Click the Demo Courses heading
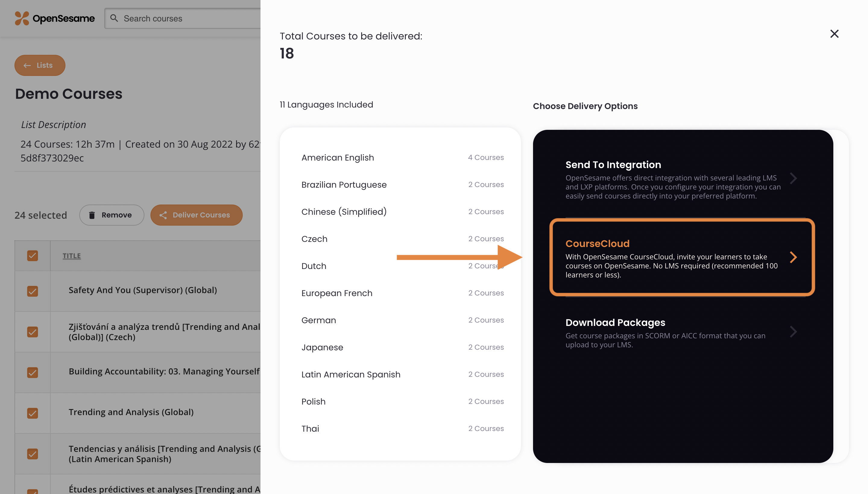The height and width of the screenshot is (494, 868). (x=69, y=94)
